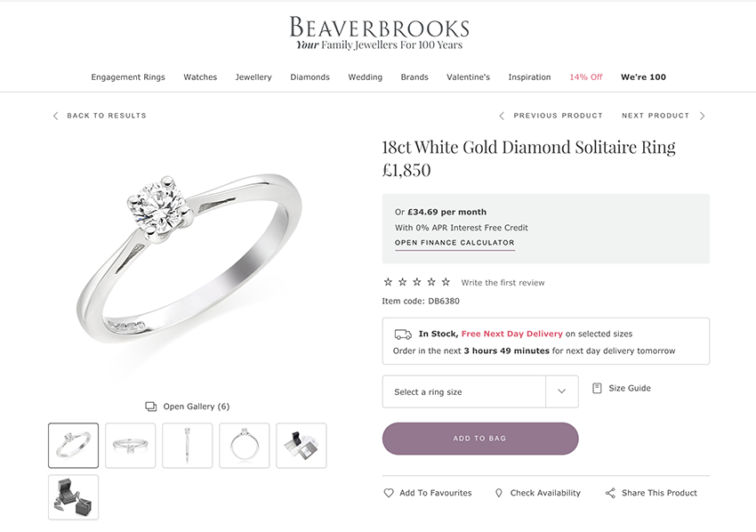
Task: Open the Finance Calculator link
Action: pyautogui.click(x=454, y=242)
